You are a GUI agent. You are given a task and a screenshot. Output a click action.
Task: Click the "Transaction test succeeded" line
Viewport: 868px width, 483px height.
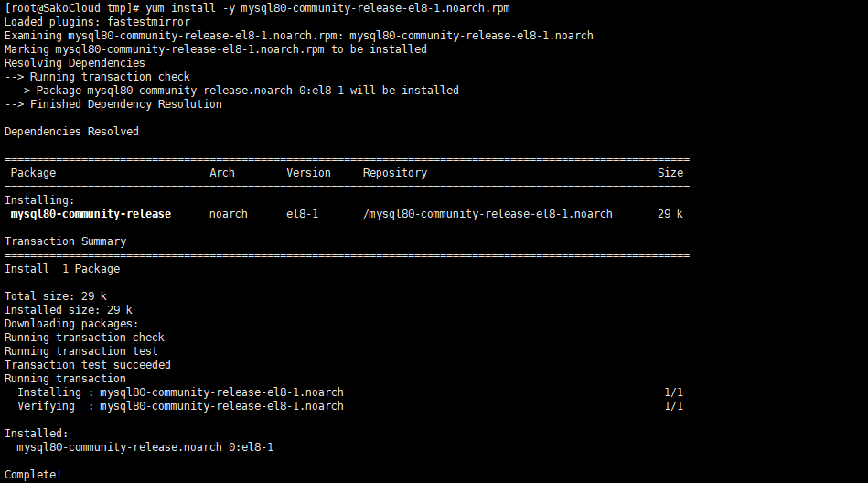88,365
